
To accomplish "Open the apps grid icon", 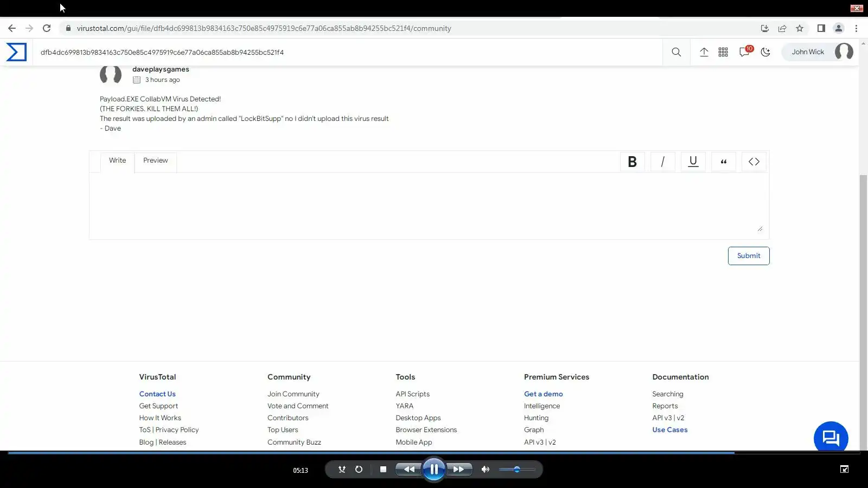I will click(x=723, y=52).
